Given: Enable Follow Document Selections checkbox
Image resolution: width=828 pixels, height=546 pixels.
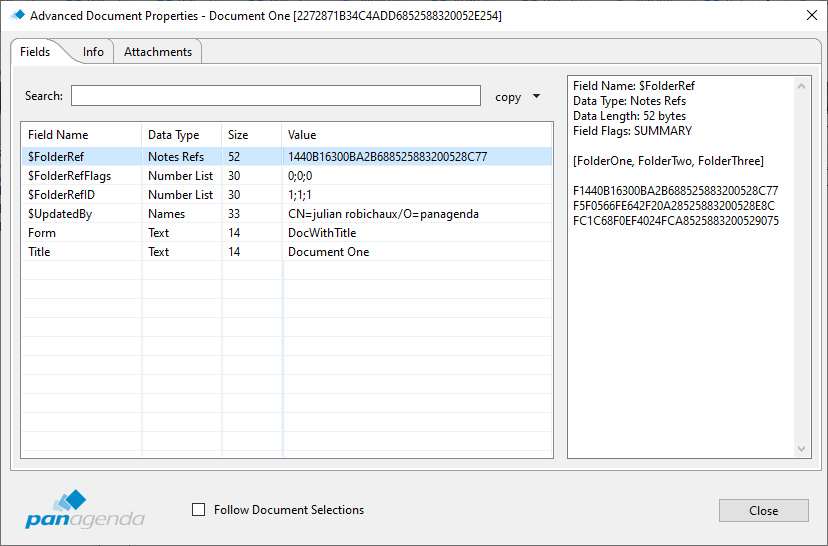Looking at the screenshot, I should [x=198, y=510].
